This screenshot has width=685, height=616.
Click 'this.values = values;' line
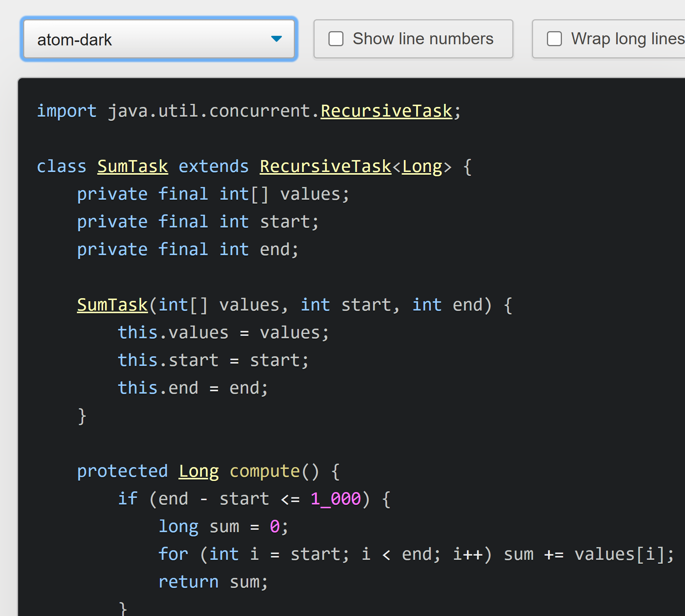(x=223, y=333)
